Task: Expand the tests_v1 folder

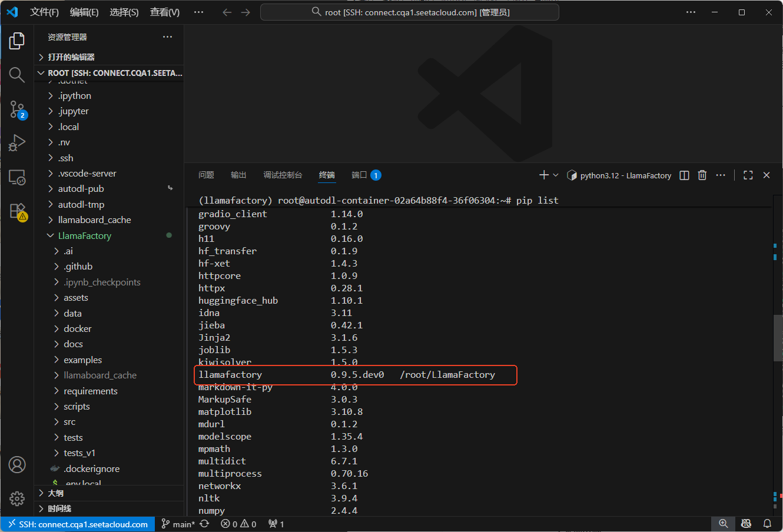Action: [x=109, y=453]
